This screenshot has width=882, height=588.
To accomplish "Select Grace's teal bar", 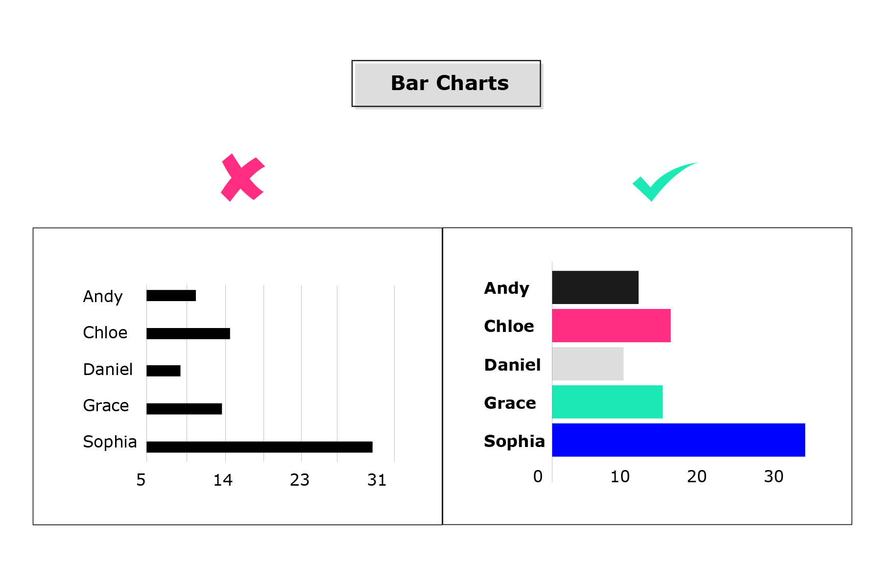I will 607,402.
